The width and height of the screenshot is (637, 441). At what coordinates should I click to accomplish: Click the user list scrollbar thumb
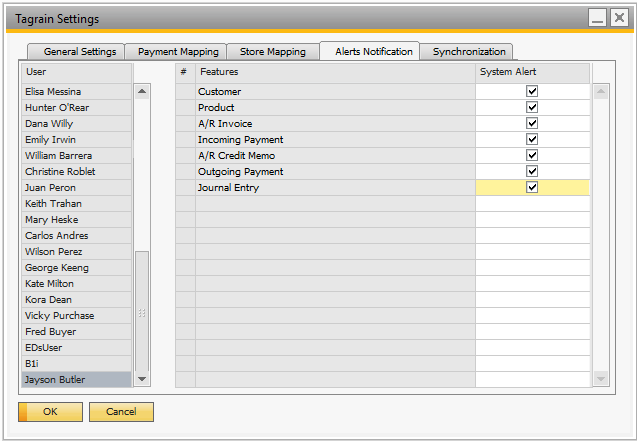(141, 312)
